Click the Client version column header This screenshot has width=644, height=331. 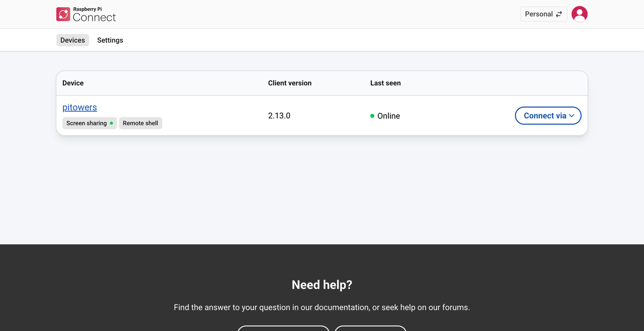coord(290,83)
